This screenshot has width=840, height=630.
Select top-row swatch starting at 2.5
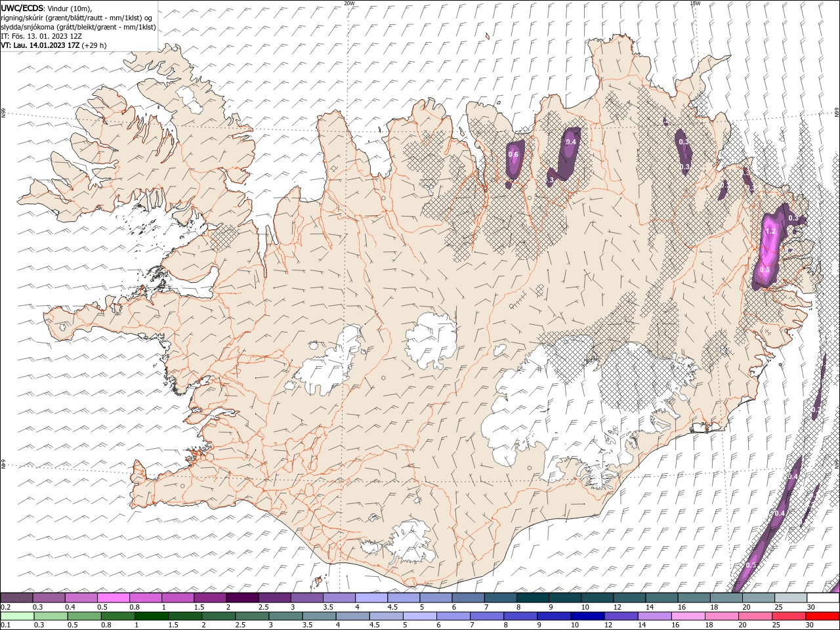(x=274, y=598)
